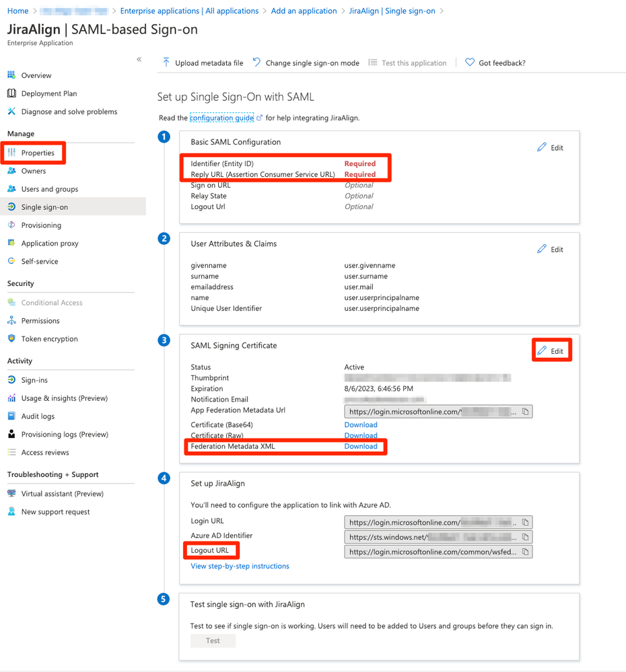626x672 pixels.
Task: Download Certificate (Raw)
Action: (361, 435)
